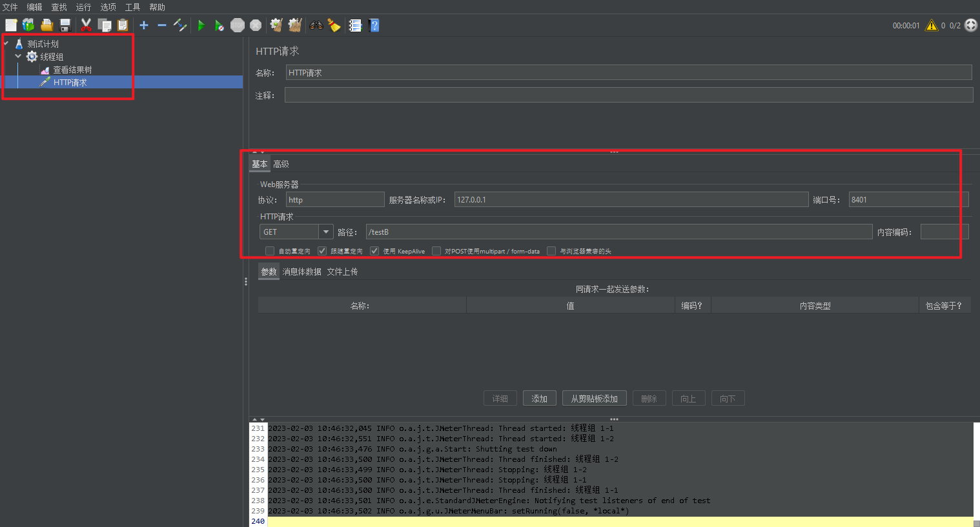Click the 添加 button
980x527 pixels.
tap(539, 399)
